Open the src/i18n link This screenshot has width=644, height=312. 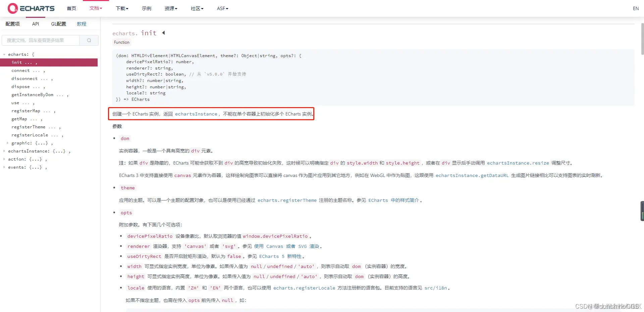coord(436,288)
